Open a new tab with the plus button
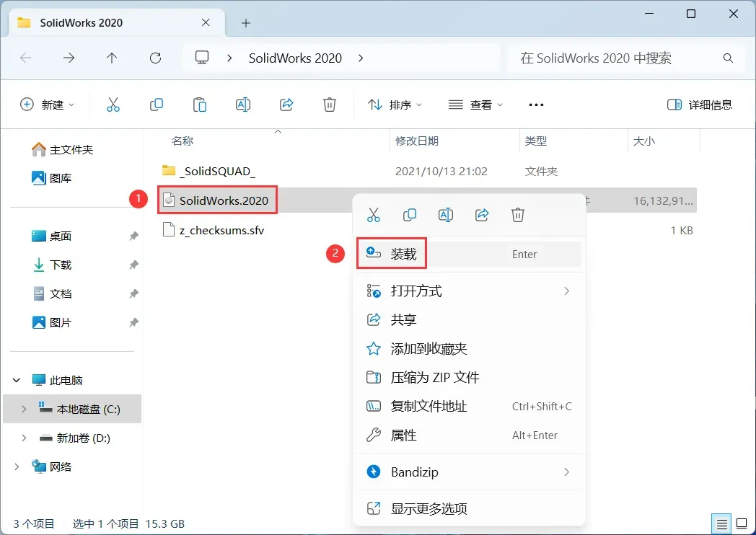This screenshot has height=535, width=756. (x=246, y=22)
